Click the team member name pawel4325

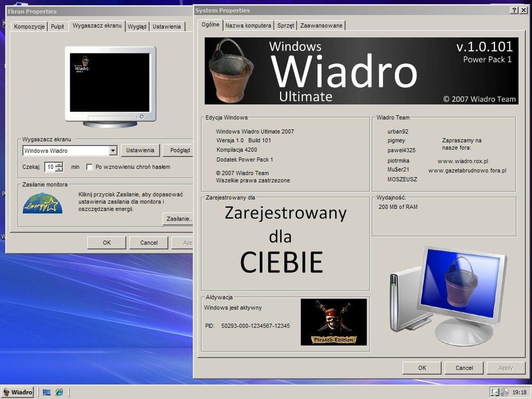click(402, 150)
